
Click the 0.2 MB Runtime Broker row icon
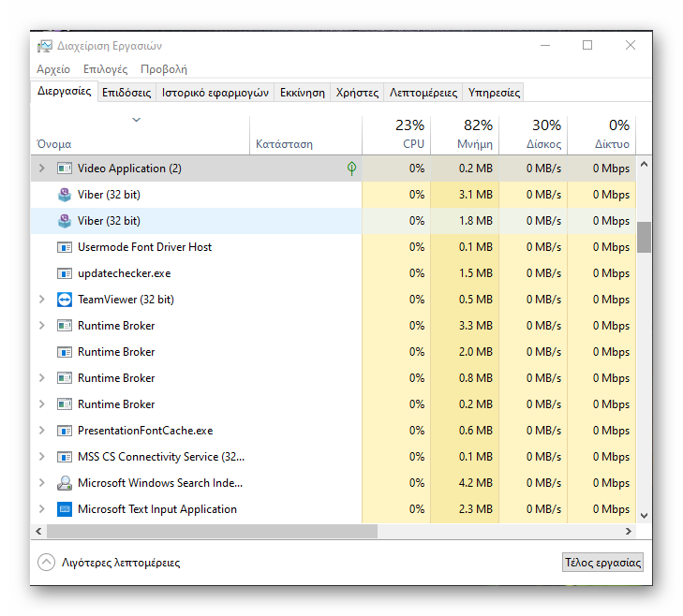65,404
